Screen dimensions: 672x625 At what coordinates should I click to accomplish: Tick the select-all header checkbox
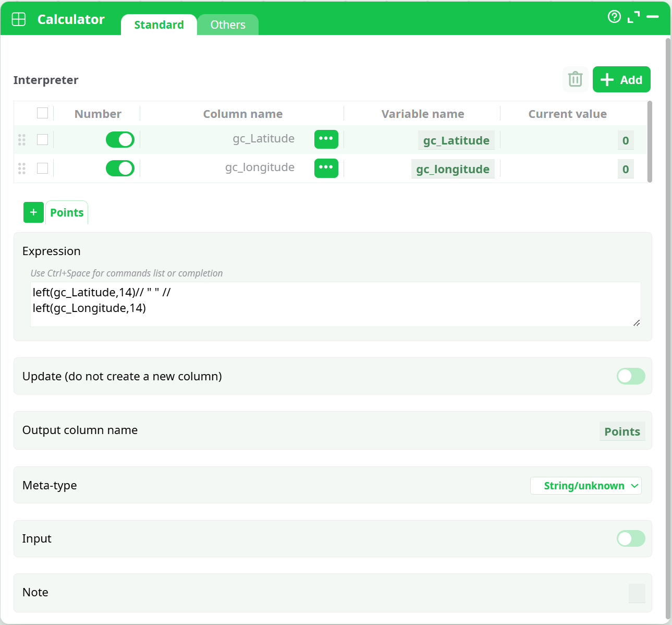43,113
